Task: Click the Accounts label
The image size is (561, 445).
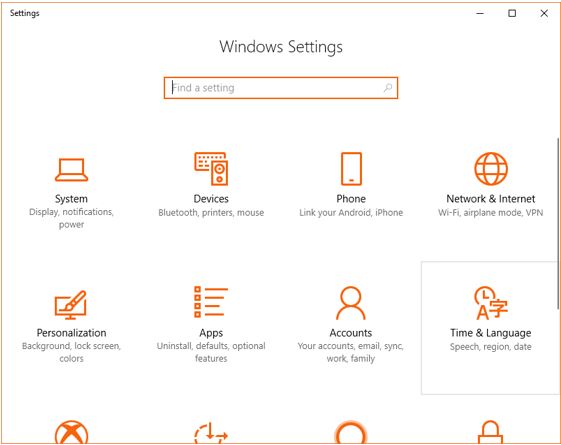Action: click(x=351, y=333)
